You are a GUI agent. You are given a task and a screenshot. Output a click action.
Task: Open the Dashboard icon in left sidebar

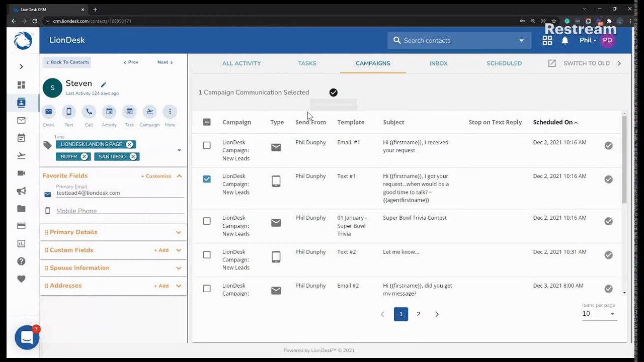pos(21,85)
